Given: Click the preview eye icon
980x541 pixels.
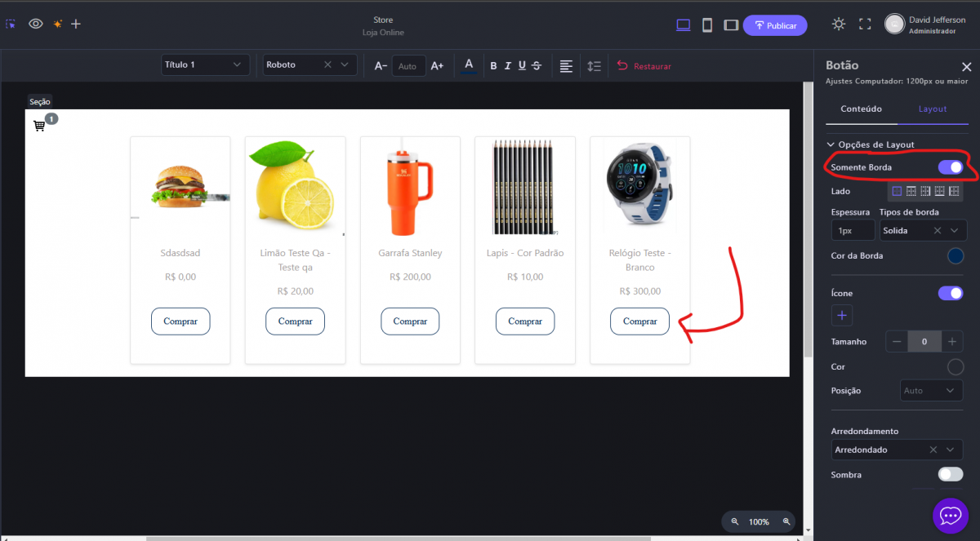Looking at the screenshot, I should [x=35, y=24].
